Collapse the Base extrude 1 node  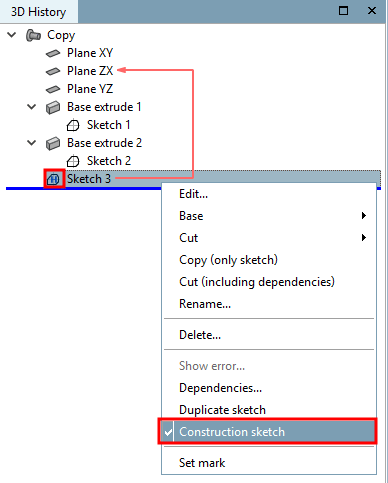click(32, 107)
